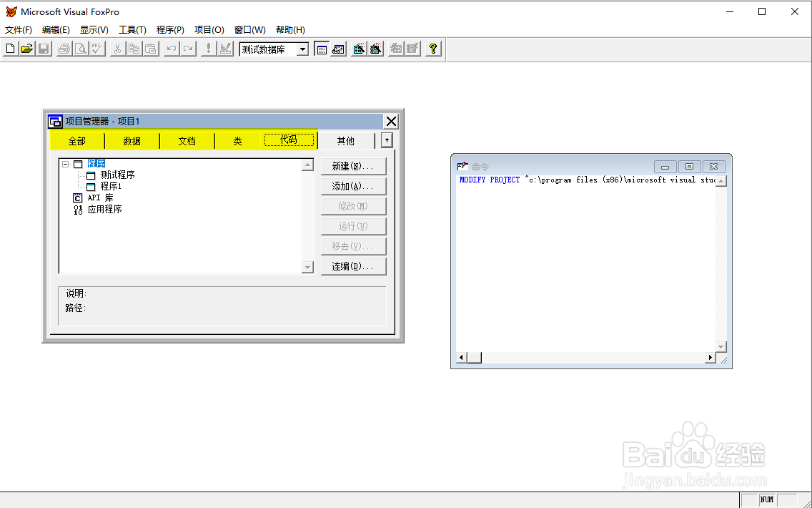Click the Redo arrow icon
The image size is (812, 508).
tap(188, 49)
